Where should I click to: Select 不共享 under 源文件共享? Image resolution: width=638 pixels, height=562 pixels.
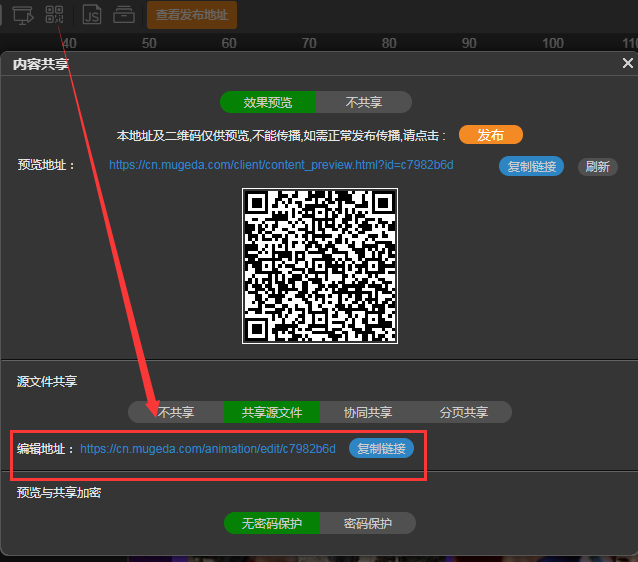pos(176,412)
